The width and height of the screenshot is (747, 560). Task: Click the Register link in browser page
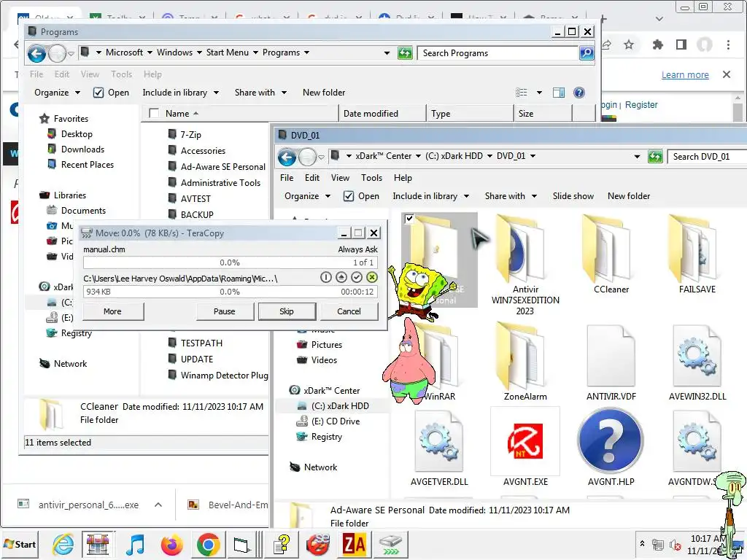pos(640,105)
